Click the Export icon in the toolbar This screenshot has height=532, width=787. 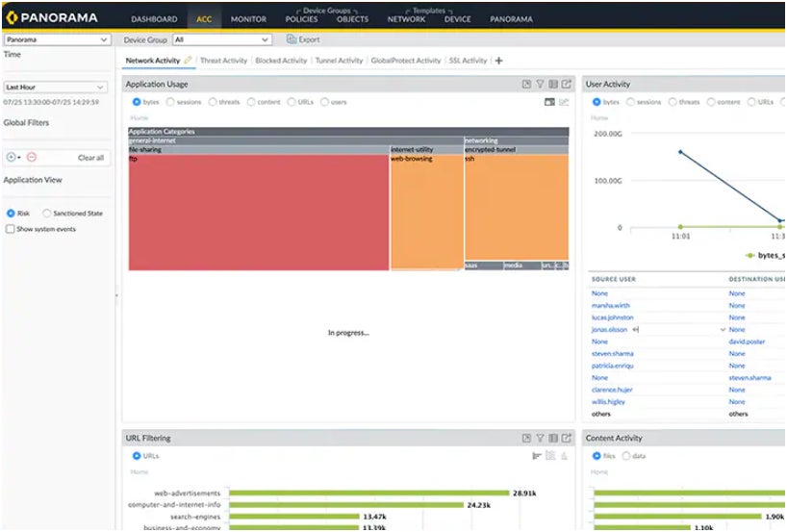[292, 39]
